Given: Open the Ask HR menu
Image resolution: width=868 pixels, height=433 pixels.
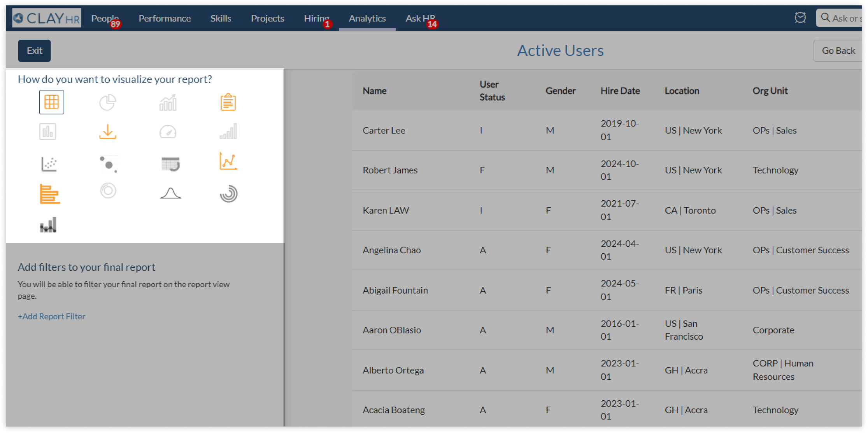Looking at the screenshot, I should (420, 18).
